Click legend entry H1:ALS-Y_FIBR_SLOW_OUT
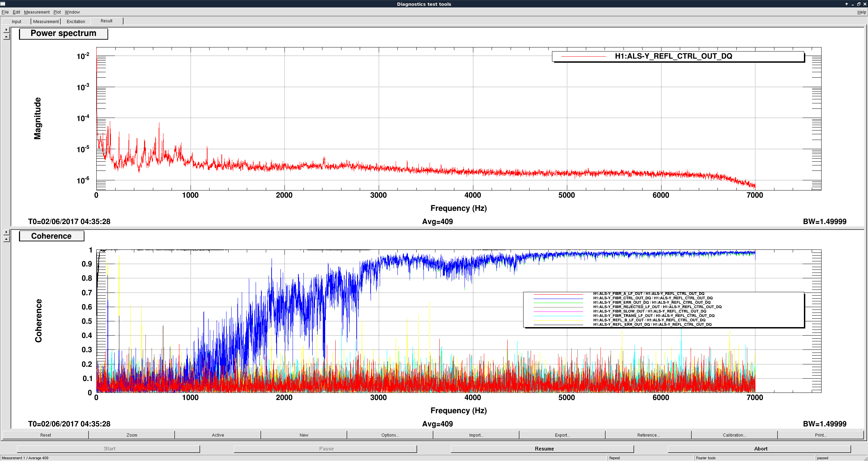 pyautogui.click(x=650, y=311)
